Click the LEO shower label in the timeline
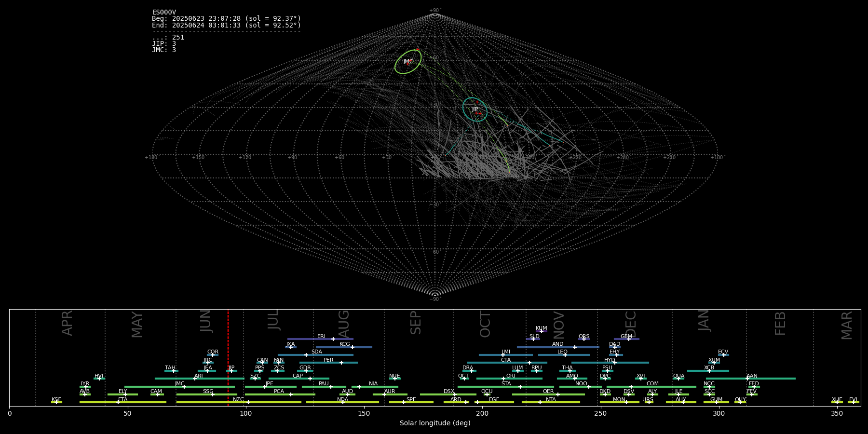The width and height of the screenshot is (868, 434). 562,352
